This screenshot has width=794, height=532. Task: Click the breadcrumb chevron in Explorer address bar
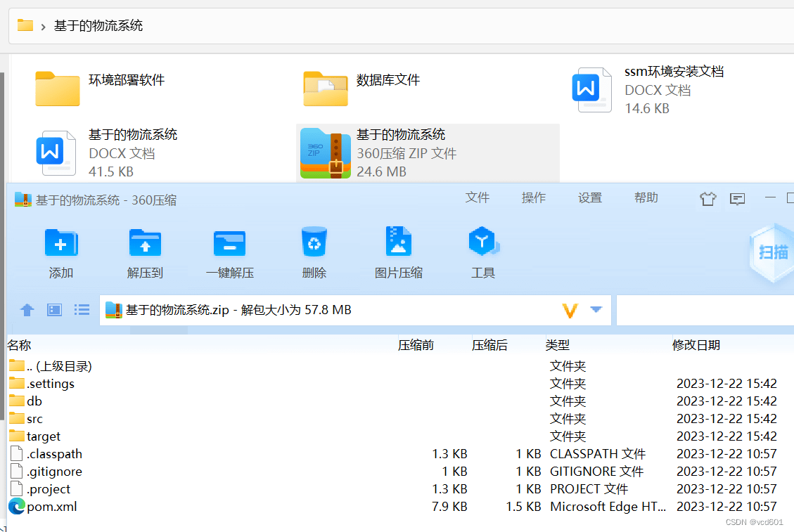(x=44, y=26)
